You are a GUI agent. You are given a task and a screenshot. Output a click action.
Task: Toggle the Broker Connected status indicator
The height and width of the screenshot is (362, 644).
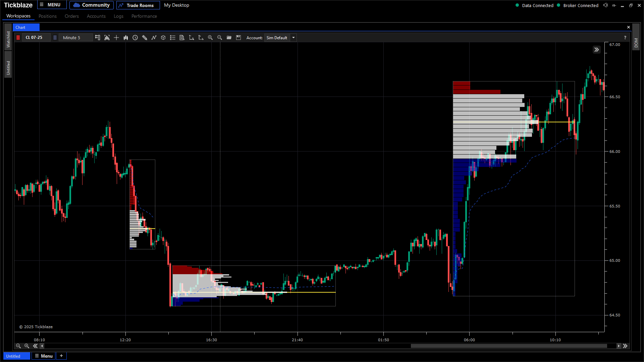click(578, 5)
